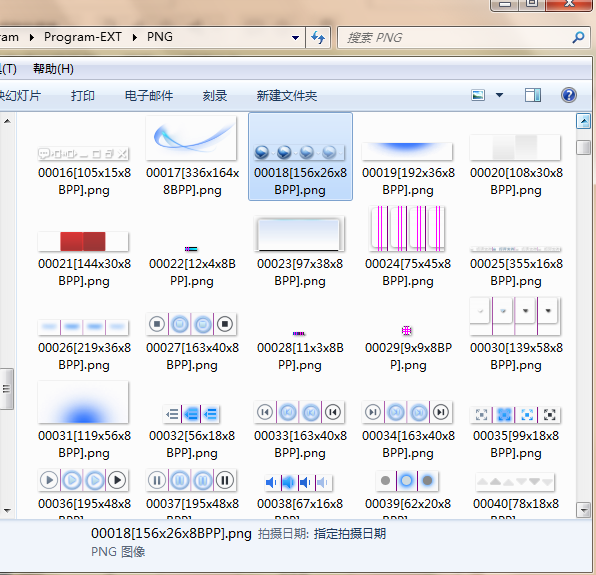Image resolution: width=596 pixels, height=575 pixels.
Task: Expand arrow before Program-EXT breadcrumb
Action: tap(32, 37)
